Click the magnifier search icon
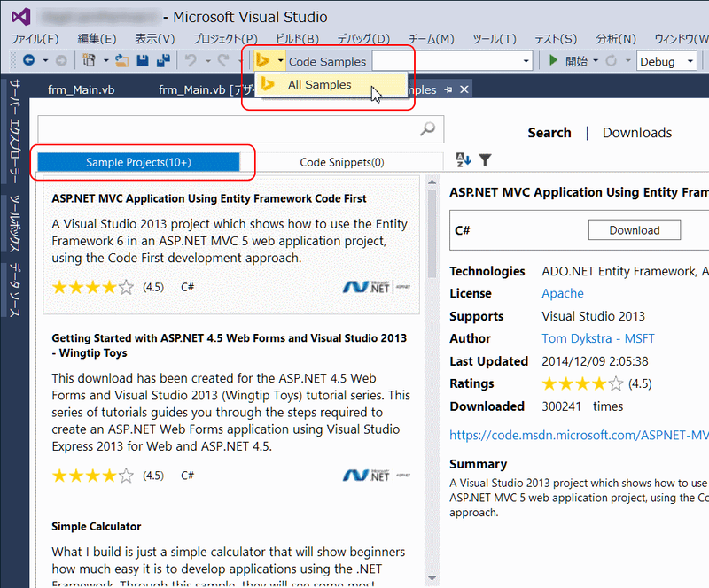709x588 pixels. click(427, 128)
